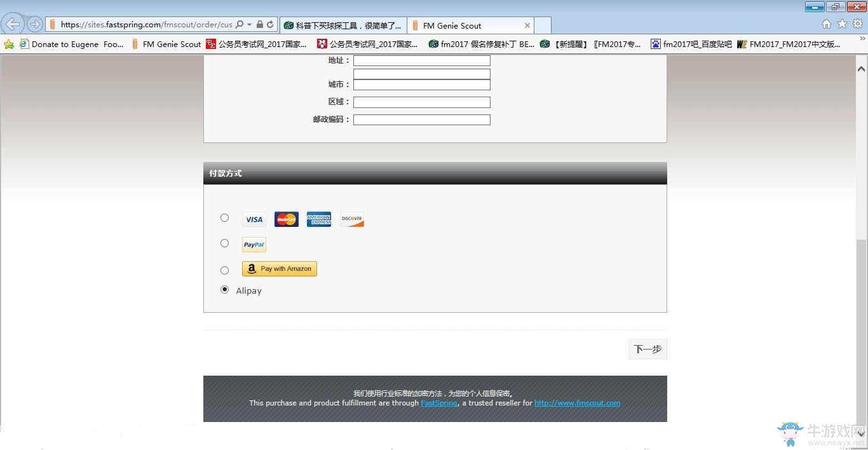The image size is (868, 450).
Task: Open Donate to Eugene bookmark
Action: coord(72,44)
